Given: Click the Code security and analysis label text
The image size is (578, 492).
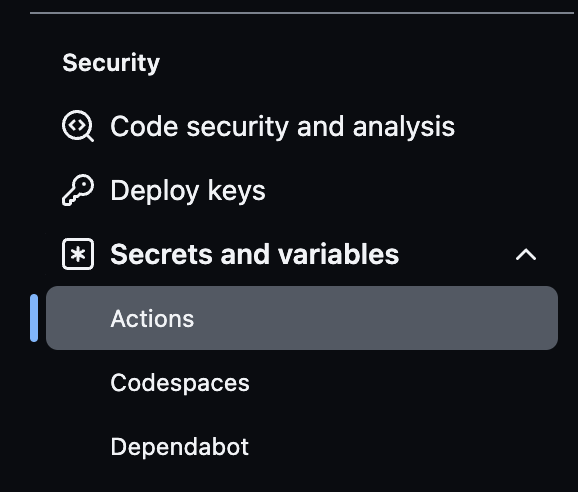Looking at the screenshot, I should pos(283,126).
